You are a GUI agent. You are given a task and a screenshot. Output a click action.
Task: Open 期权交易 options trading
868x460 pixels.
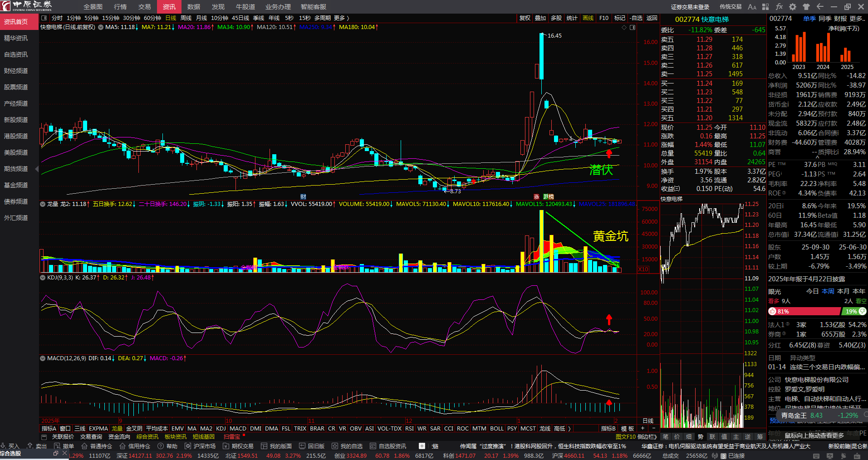pyautogui.click(x=238, y=446)
